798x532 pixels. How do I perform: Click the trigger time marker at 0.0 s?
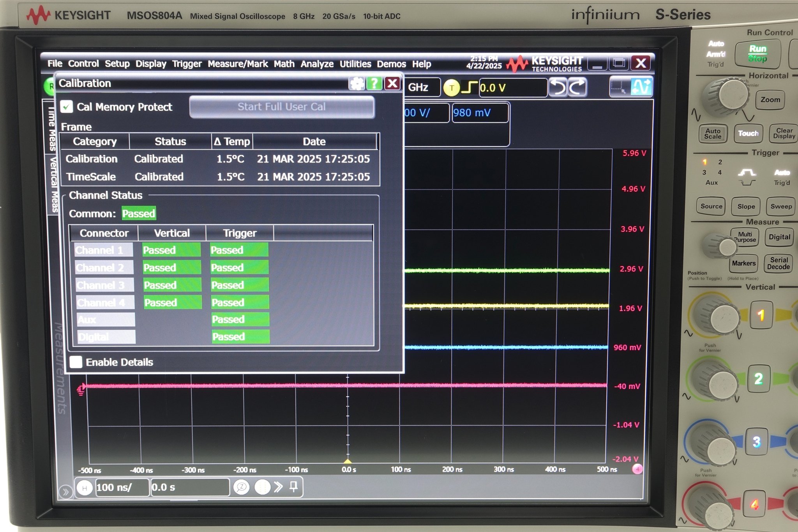pos(347,461)
